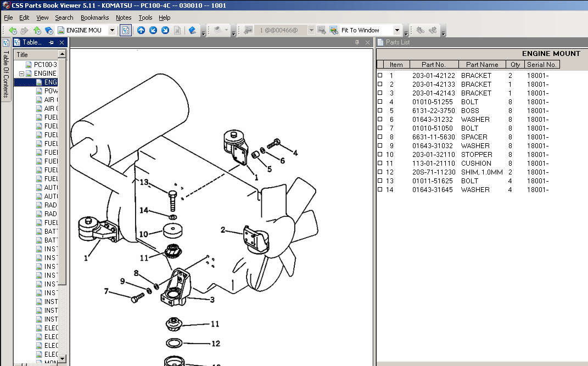The image size is (588, 366).
Task: Open the Edit menu
Action: (x=24, y=18)
